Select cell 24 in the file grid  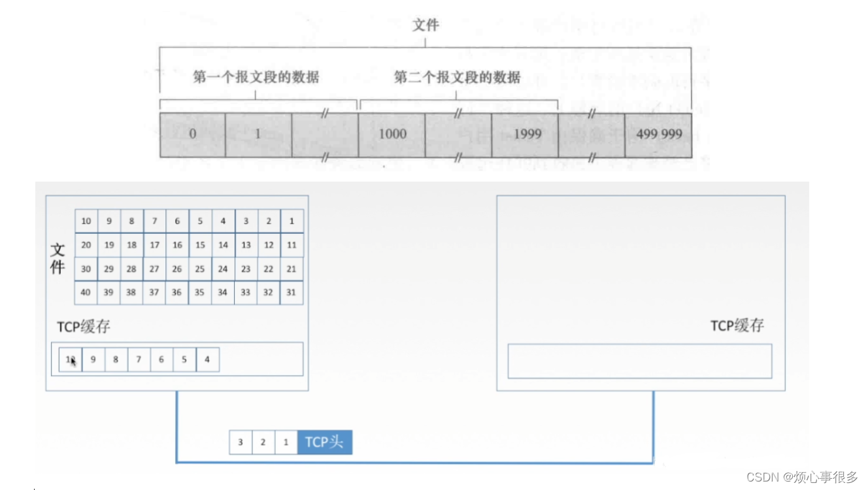click(x=223, y=269)
